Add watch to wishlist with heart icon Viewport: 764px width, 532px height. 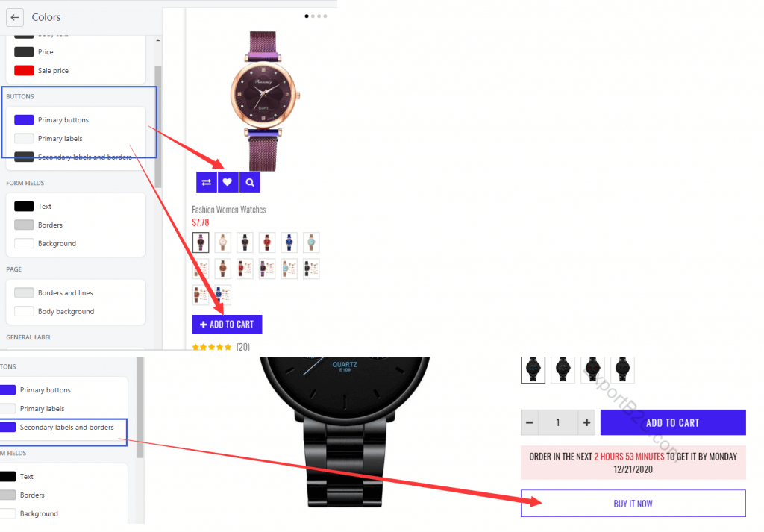(x=228, y=182)
